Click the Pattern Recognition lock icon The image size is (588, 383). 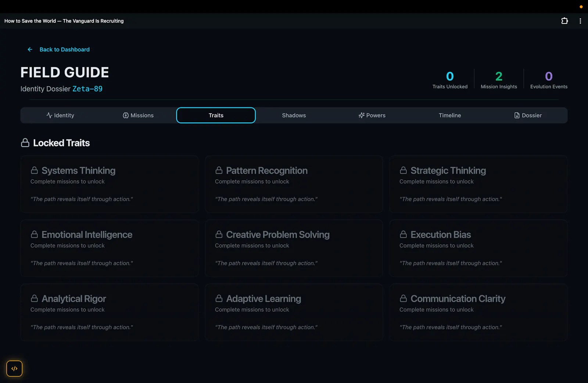219,170
